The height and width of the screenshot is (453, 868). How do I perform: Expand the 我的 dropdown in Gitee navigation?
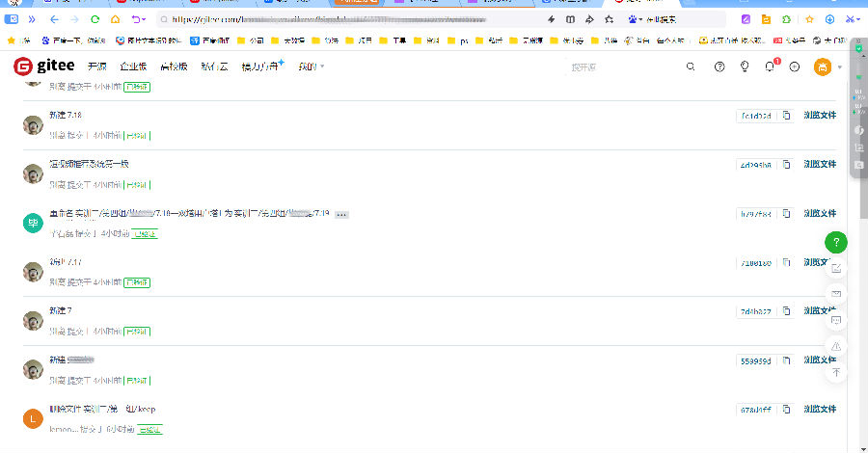click(x=311, y=67)
